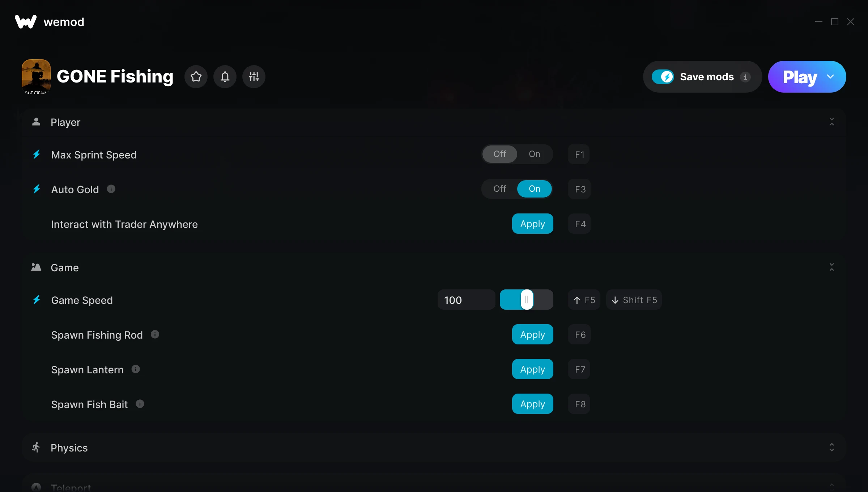868x492 pixels.
Task: Turn On Max Sprint Speed
Action: 535,154
